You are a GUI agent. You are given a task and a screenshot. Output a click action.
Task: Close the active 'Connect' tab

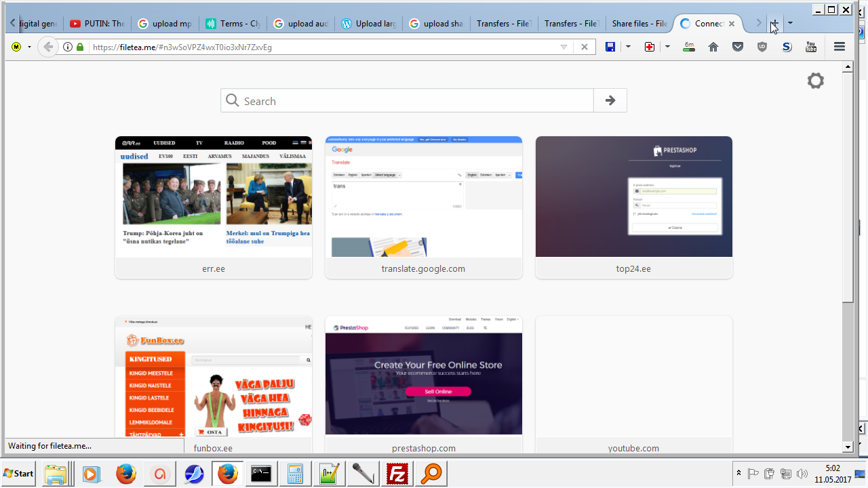(732, 24)
